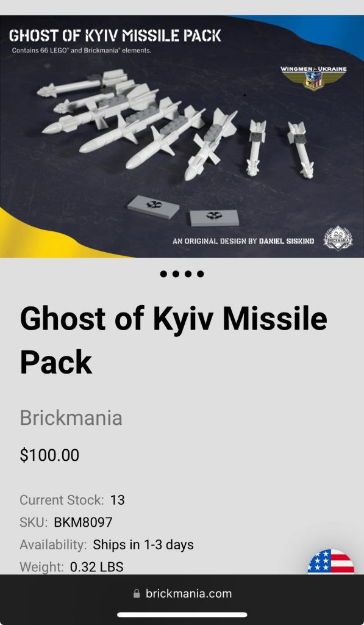Tap the Ships in 1-3 days availability text
The height and width of the screenshot is (625, 364).
click(143, 544)
